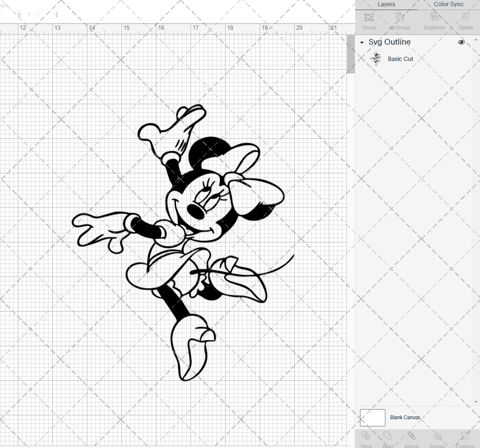Screen dimensions: 480x448
Task: Collapse the Svg Outline group
Action: click(361, 42)
